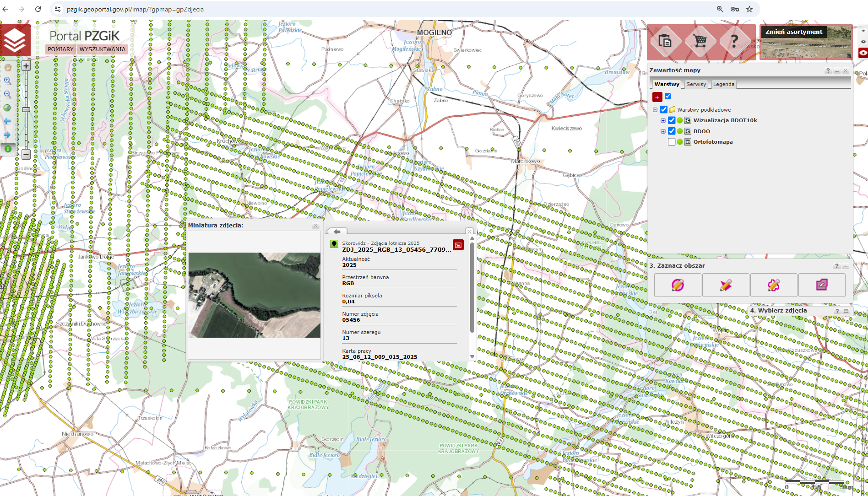Enable the Ortofotomapa layer checkbox
The image size is (868, 496).
click(672, 142)
